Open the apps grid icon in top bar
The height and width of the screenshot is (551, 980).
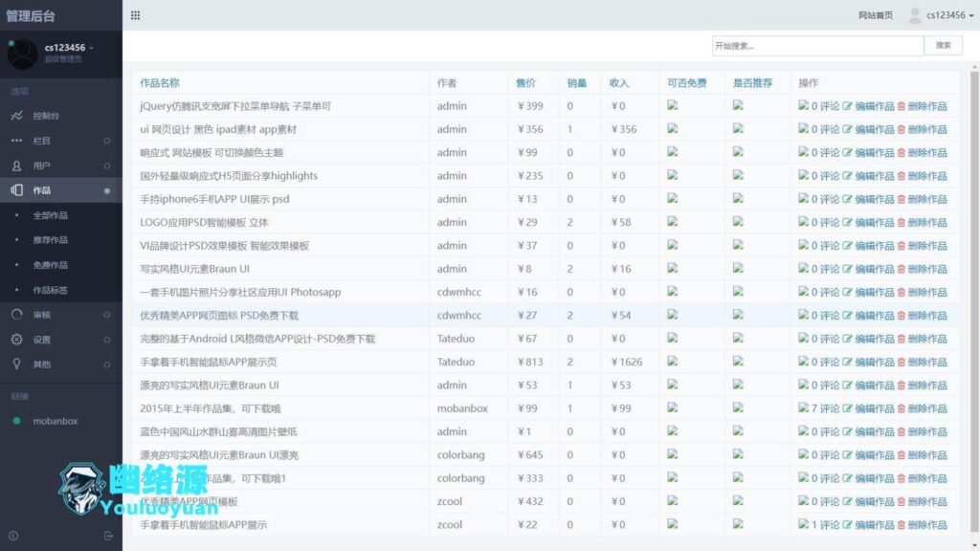(135, 15)
